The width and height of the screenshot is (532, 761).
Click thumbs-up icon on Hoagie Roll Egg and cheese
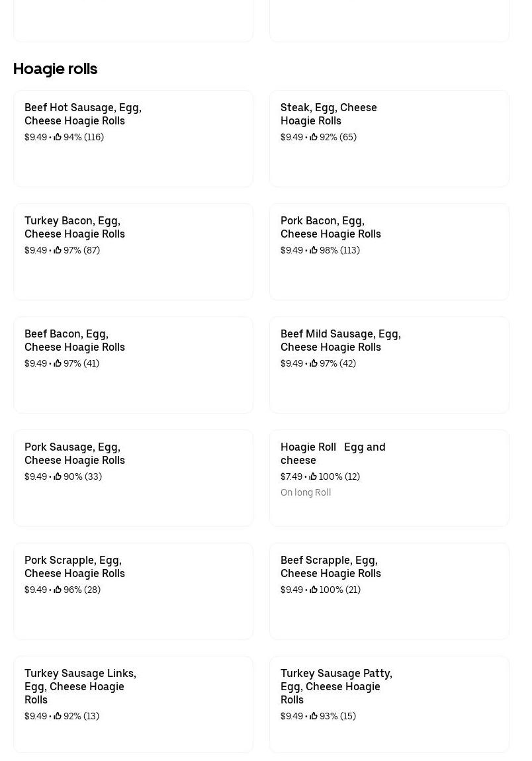coord(313,476)
